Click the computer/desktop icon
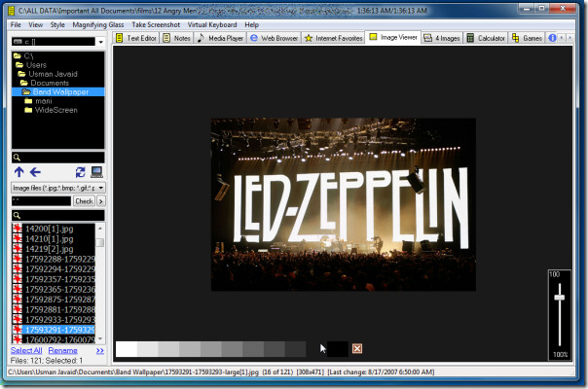 [96, 172]
